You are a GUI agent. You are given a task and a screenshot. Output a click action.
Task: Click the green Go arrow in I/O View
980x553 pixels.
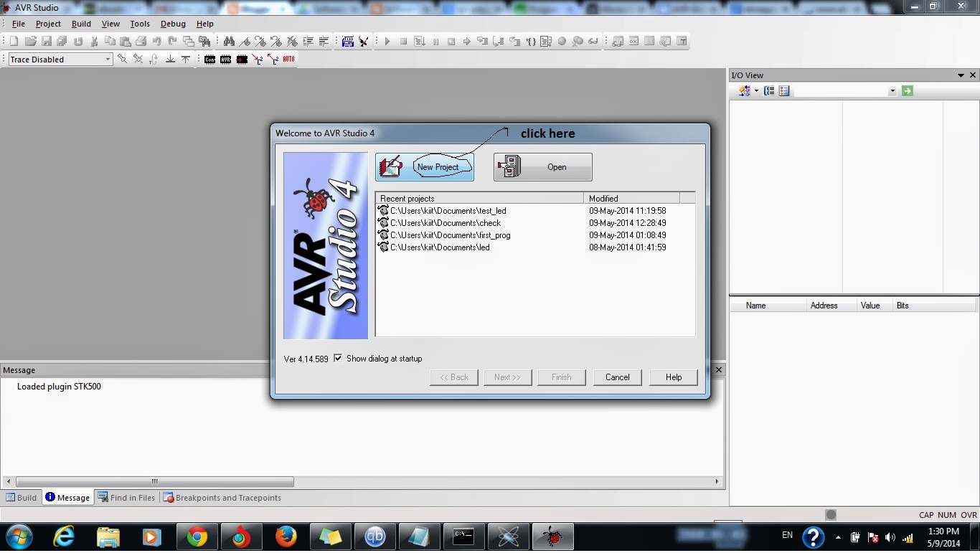coord(908,91)
